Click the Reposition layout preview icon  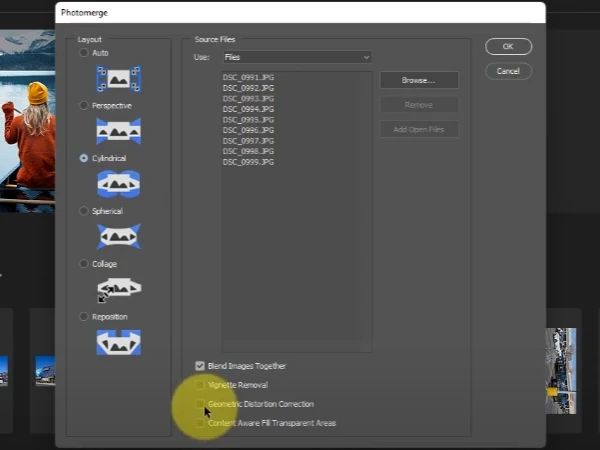click(x=119, y=342)
